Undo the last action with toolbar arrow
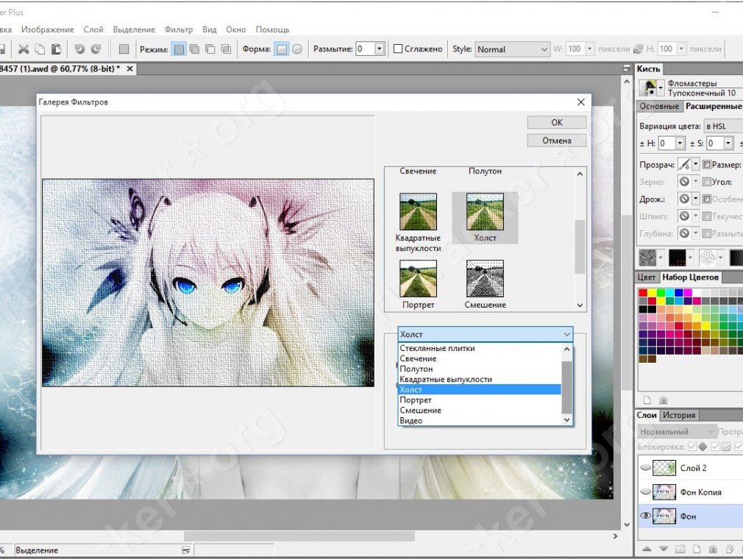The height and width of the screenshot is (560, 743). coord(79,49)
